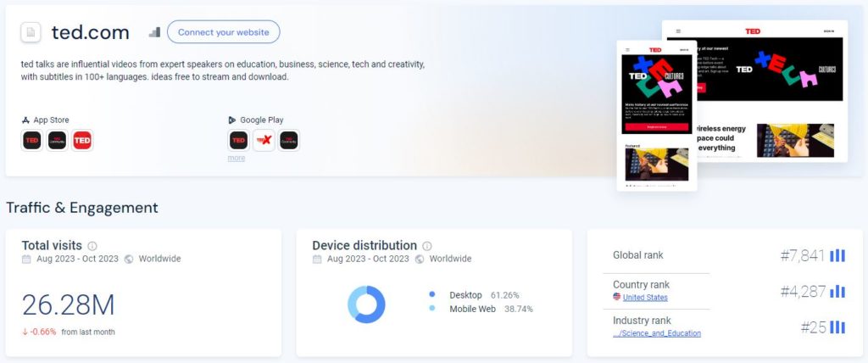Click the more link under Google Play

pyautogui.click(x=236, y=158)
